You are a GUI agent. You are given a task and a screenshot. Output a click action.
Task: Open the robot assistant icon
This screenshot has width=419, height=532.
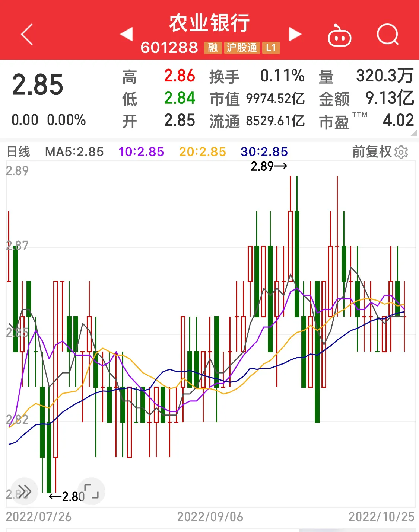pyautogui.click(x=339, y=35)
